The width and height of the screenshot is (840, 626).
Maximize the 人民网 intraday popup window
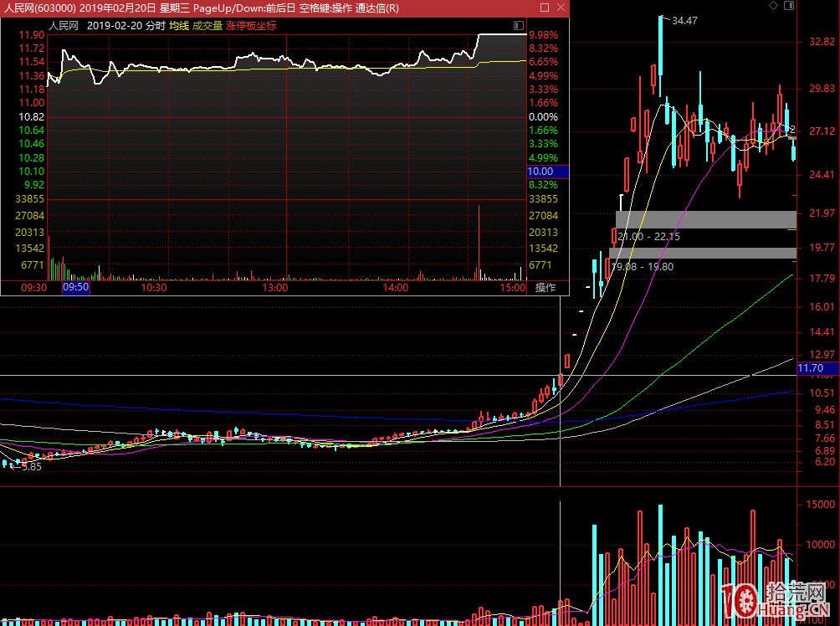click(545, 8)
